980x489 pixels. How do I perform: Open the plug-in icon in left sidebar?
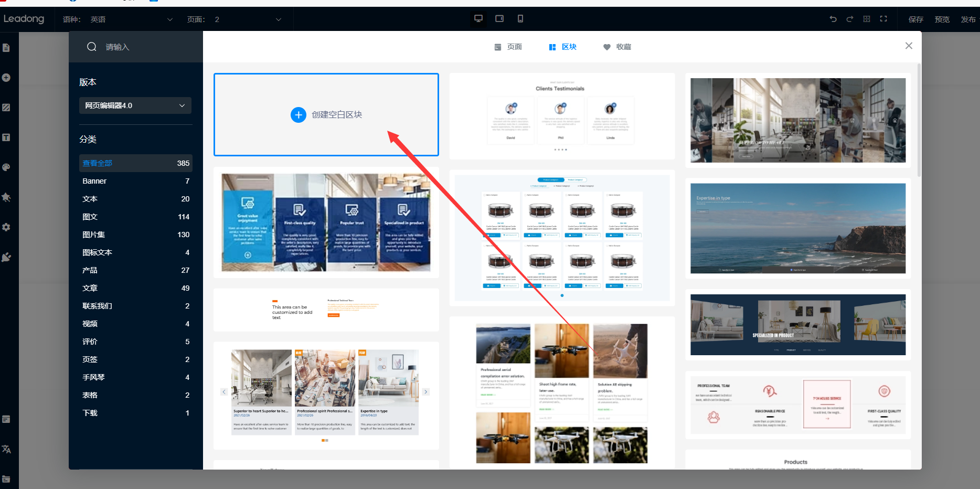(6, 257)
